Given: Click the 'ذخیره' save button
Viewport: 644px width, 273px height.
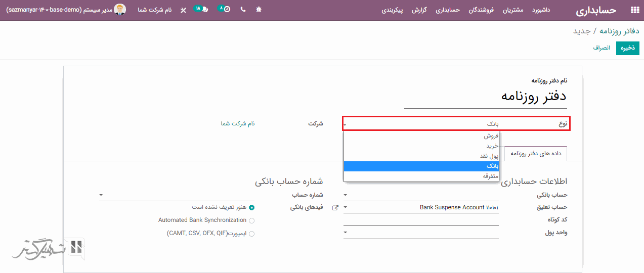Looking at the screenshot, I should 627,48.
